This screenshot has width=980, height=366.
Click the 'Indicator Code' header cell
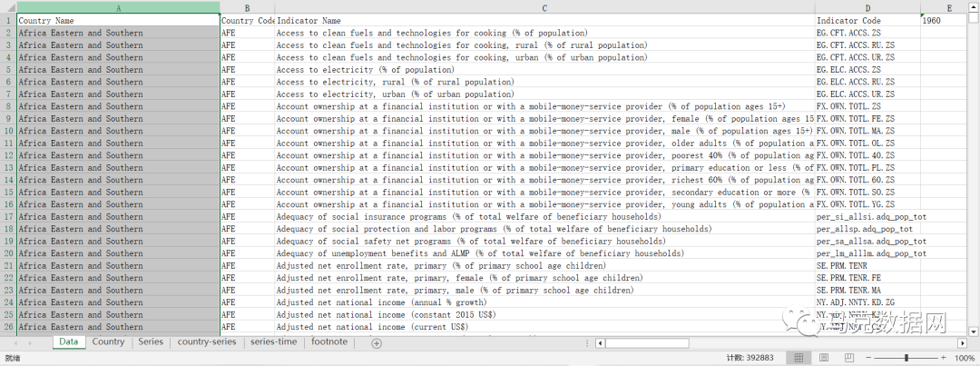click(x=867, y=21)
